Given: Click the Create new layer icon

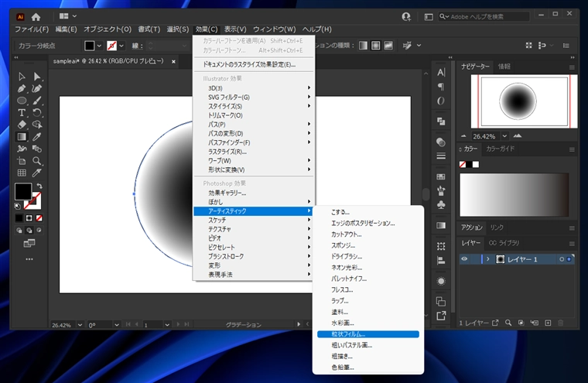Looking at the screenshot, I should (x=548, y=323).
